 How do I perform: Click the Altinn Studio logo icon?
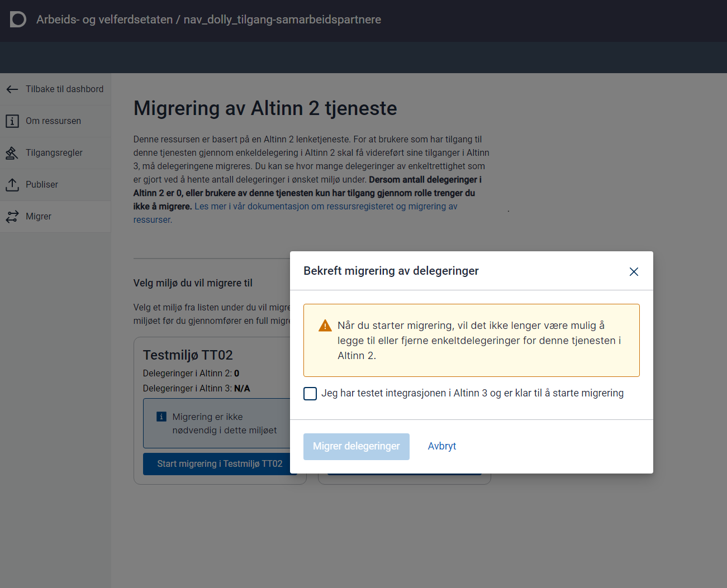click(18, 20)
